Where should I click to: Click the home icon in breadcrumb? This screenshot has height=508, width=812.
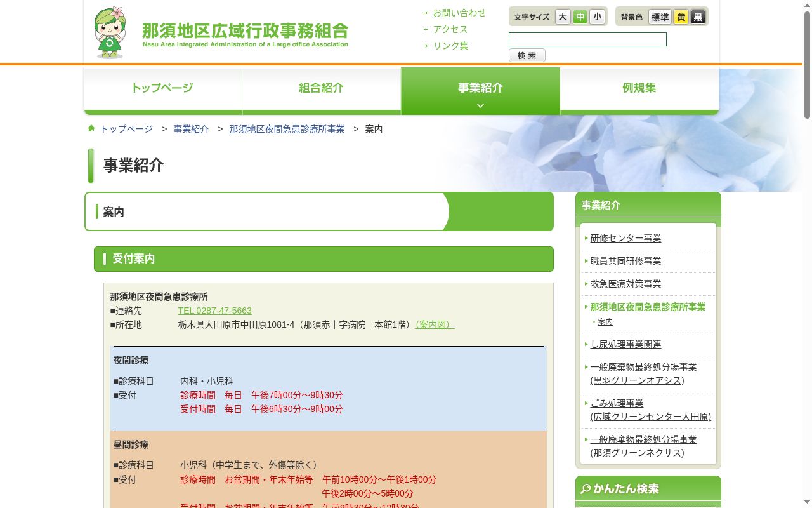pyautogui.click(x=91, y=128)
